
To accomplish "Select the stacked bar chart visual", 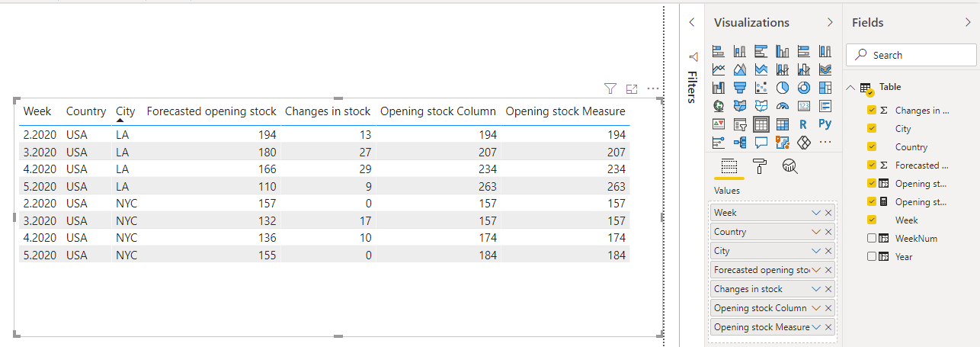I will coord(718,51).
